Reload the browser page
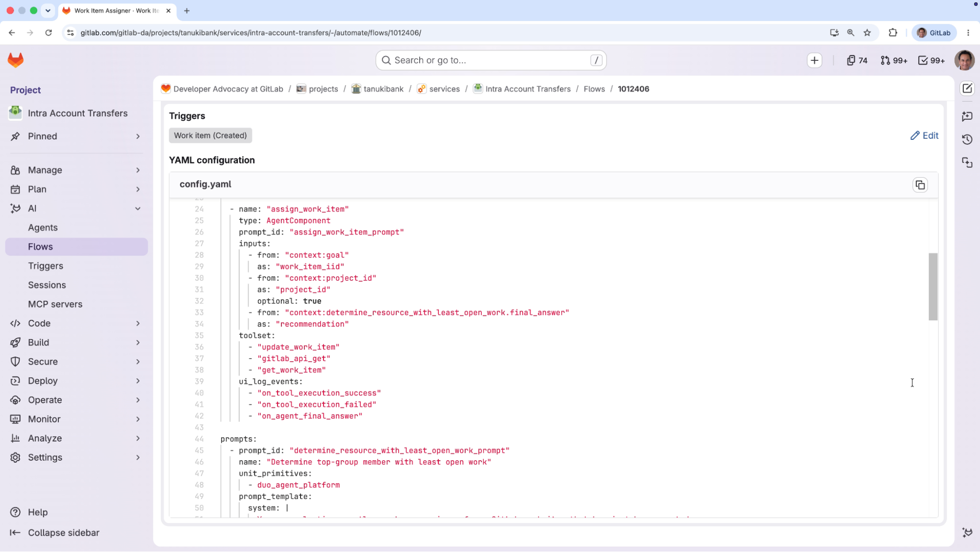This screenshot has width=980, height=552. coord(49,33)
